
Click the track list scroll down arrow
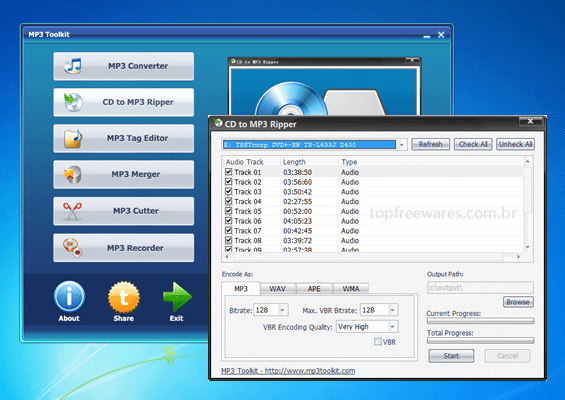528,247
